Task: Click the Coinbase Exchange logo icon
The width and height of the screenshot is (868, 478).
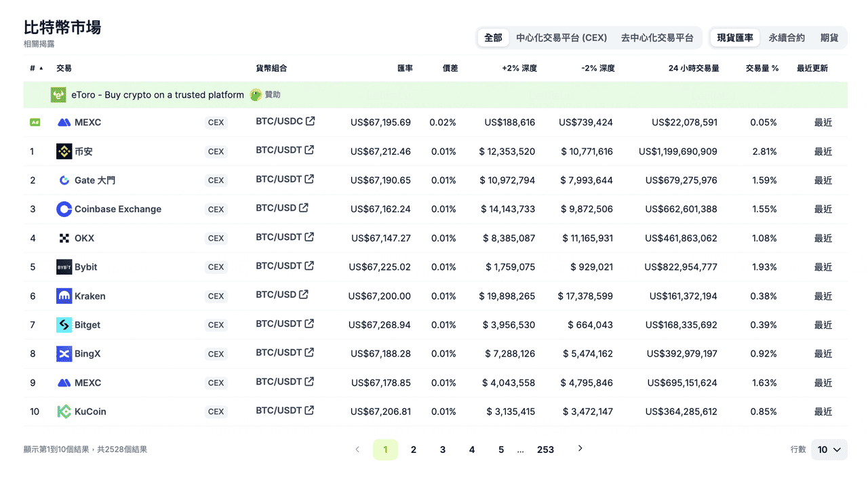Action: pos(64,210)
